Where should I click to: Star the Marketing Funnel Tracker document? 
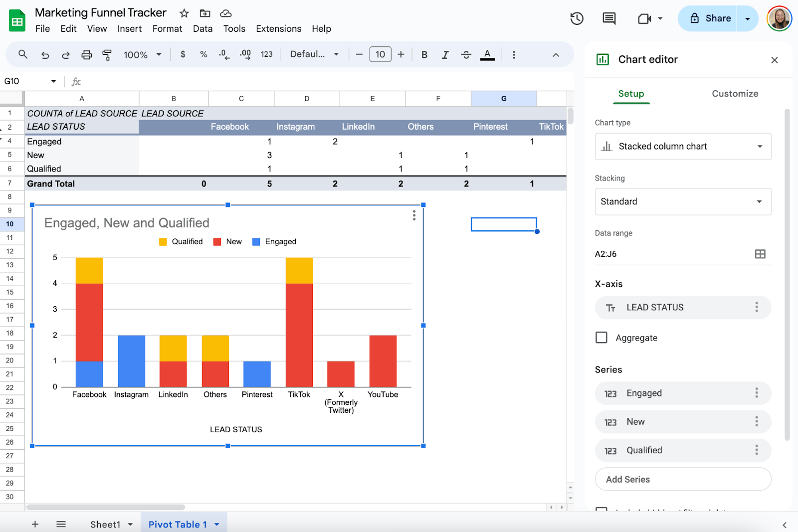click(184, 13)
